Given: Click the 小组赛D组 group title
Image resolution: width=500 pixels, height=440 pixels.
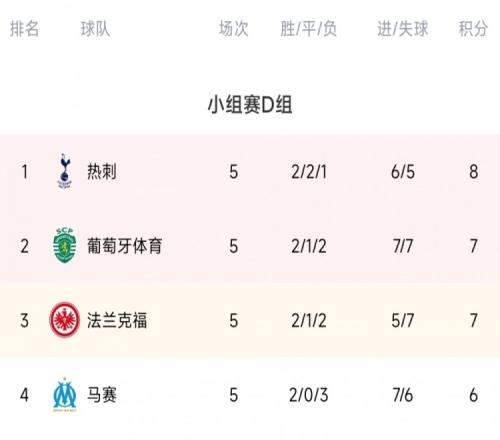Looking at the screenshot, I should (x=250, y=105).
